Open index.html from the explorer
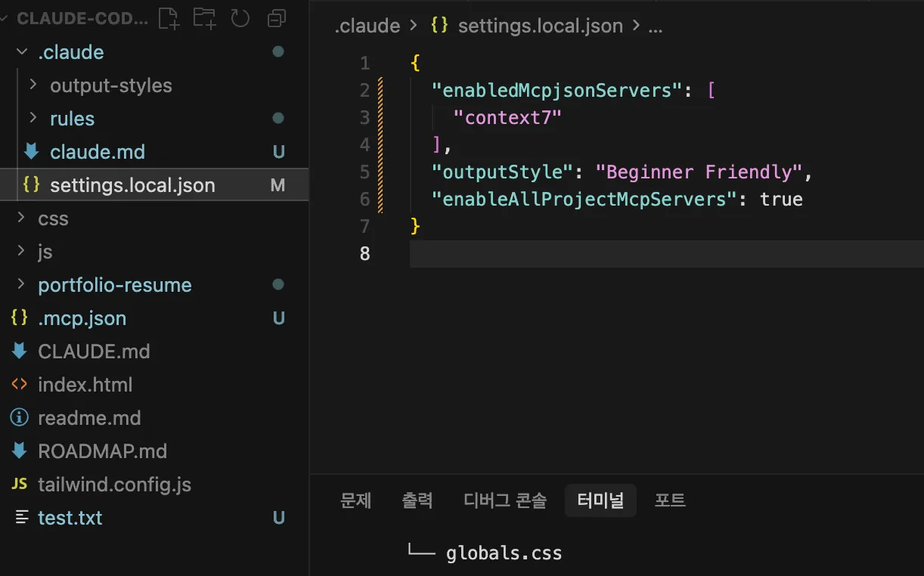Image resolution: width=924 pixels, height=576 pixels. click(85, 385)
